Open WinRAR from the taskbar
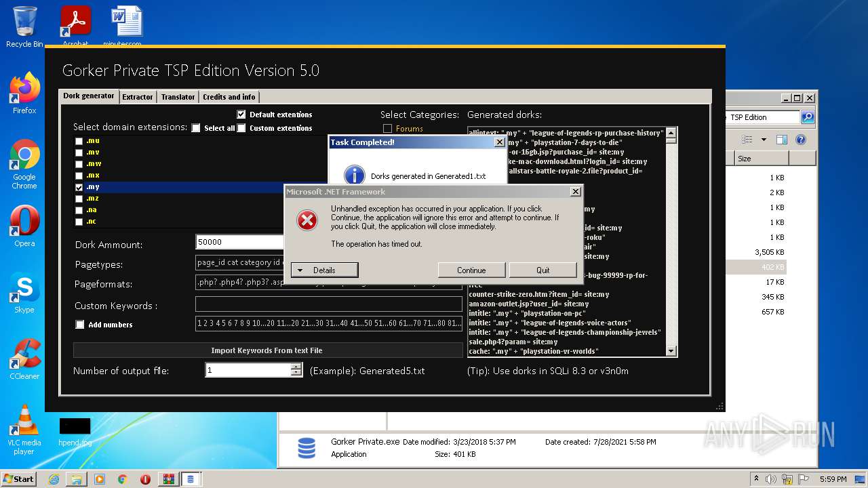This screenshot has height=488, width=868. pyautogui.click(x=168, y=479)
